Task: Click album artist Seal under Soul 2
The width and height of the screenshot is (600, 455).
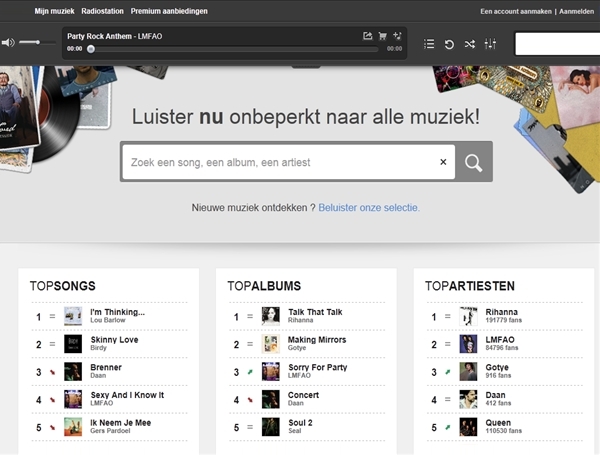Action: click(x=295, y=431)
